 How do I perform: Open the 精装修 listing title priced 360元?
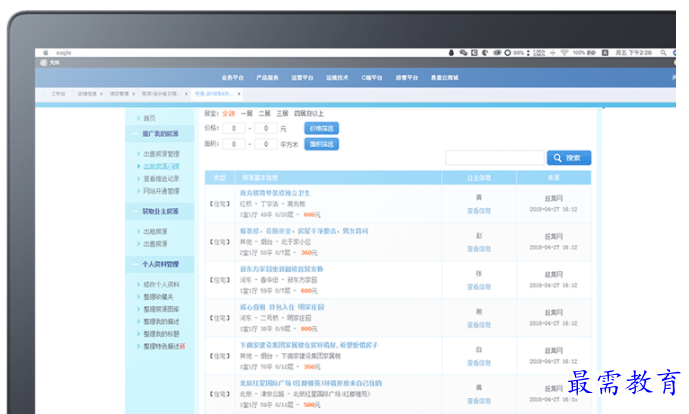pyautogui.click(x=304, y=231)
